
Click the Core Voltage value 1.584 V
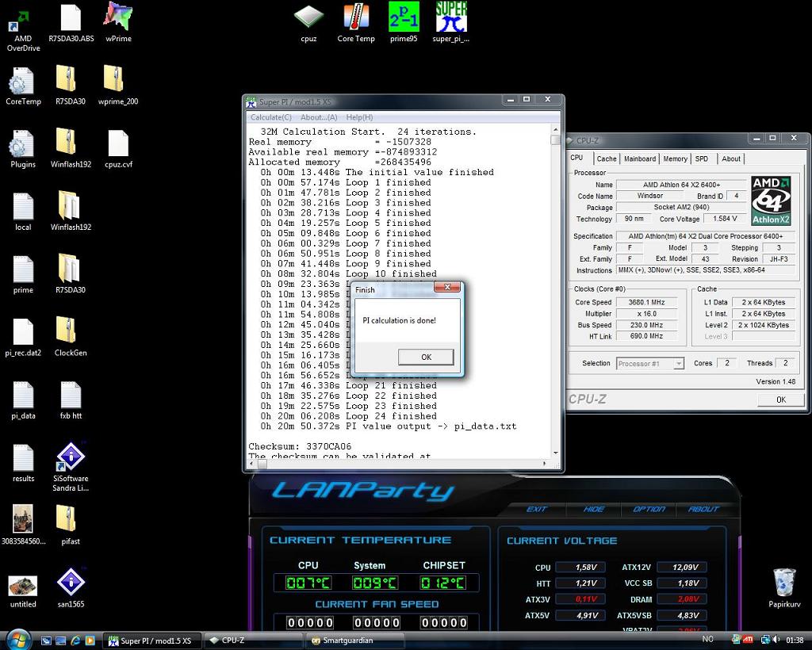(x=725, y=219)
